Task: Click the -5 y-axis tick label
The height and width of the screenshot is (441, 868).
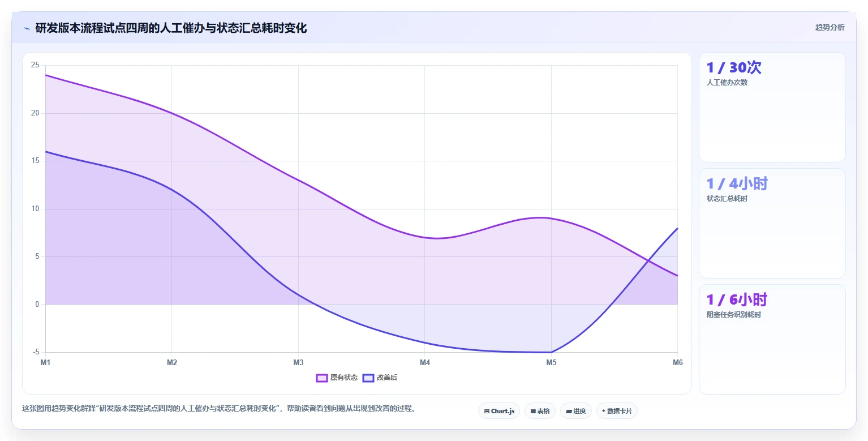Action: pyautogui.click(x=36, y=352)
